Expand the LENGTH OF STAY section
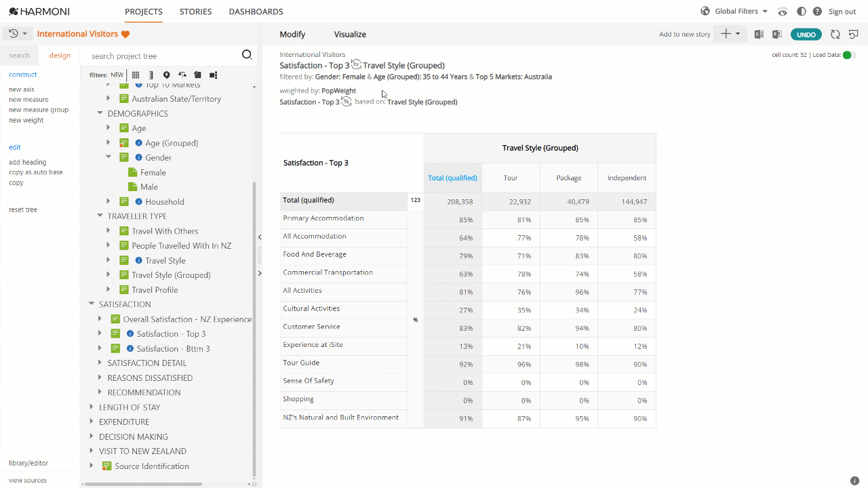868x488 pixels. [x=92, y=407]
